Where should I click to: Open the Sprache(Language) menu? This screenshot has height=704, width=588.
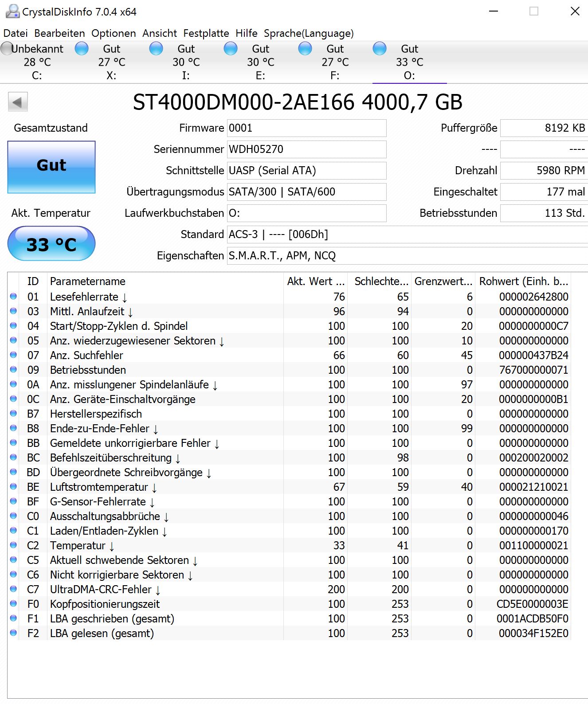[x=309, y=33]
